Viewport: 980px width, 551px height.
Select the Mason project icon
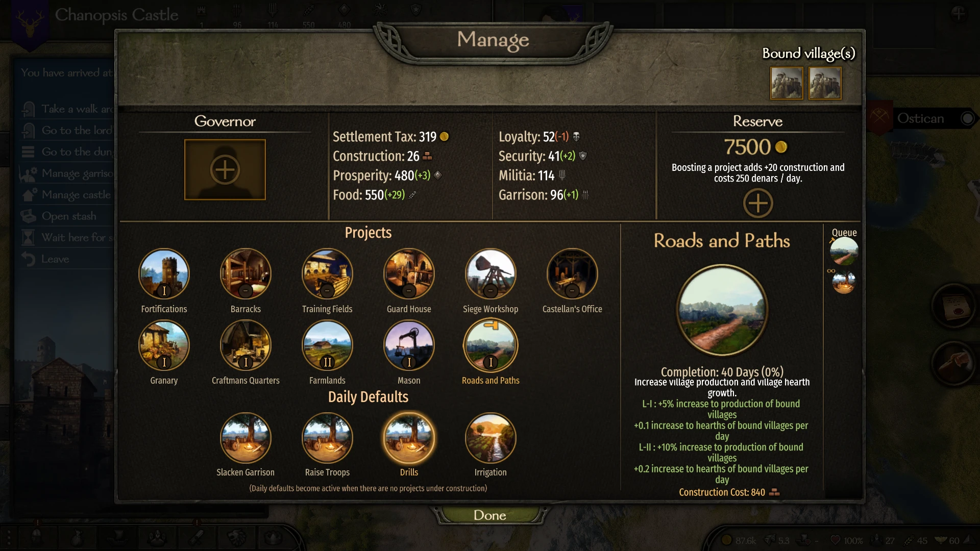[409, 345]
